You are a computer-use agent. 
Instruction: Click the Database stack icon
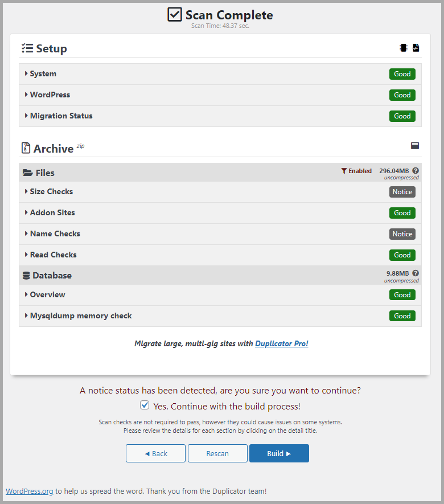[26, 276]
